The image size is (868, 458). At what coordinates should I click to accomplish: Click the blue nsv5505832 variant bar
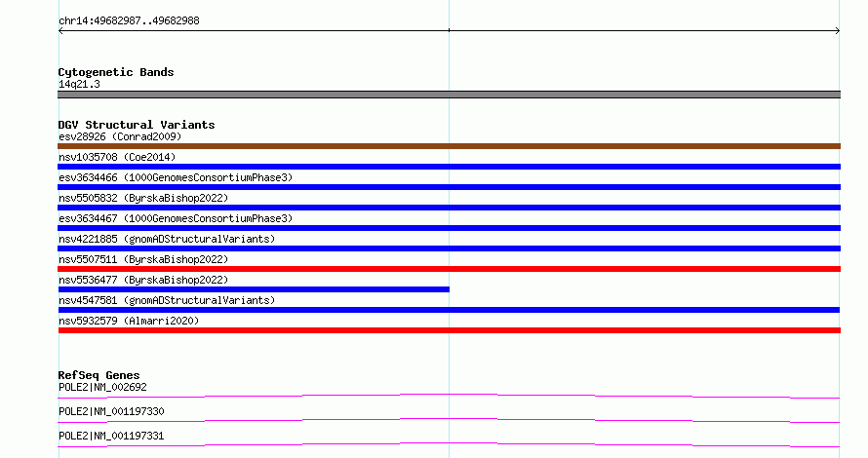(x=449, y=208)
